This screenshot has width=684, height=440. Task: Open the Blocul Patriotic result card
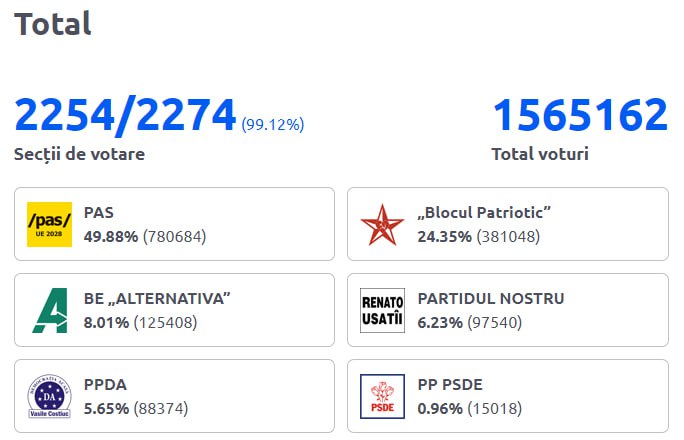pos(508,224)
